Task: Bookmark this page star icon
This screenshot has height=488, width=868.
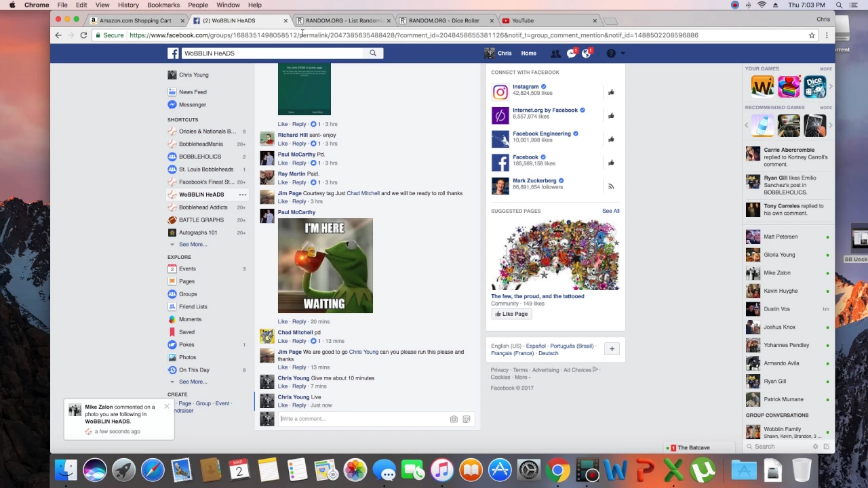Action: pos(812,35)
